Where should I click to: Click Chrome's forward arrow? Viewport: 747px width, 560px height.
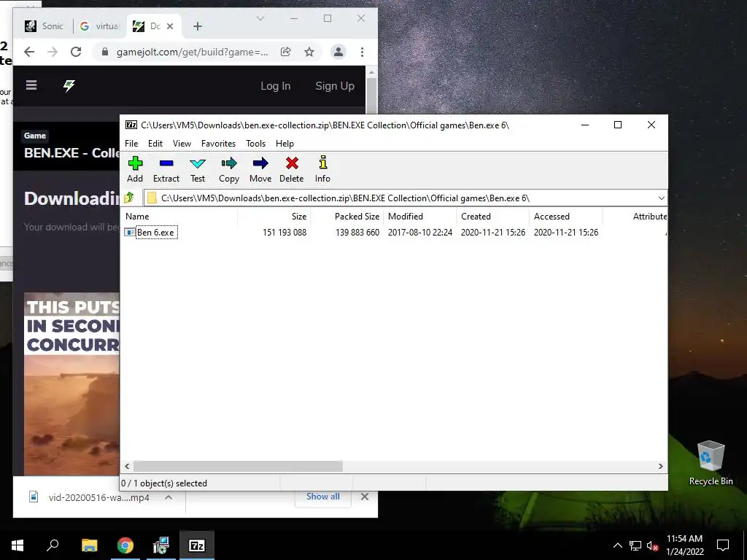[53, 52]
